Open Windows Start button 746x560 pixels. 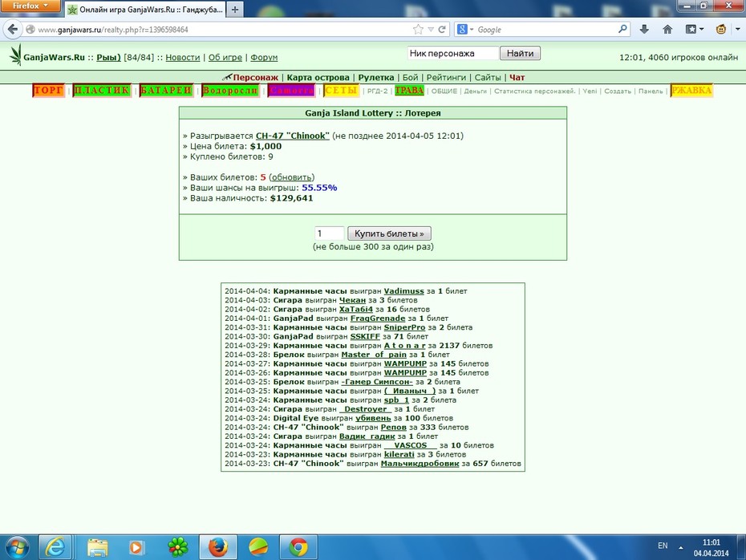[x=16, y=548]
